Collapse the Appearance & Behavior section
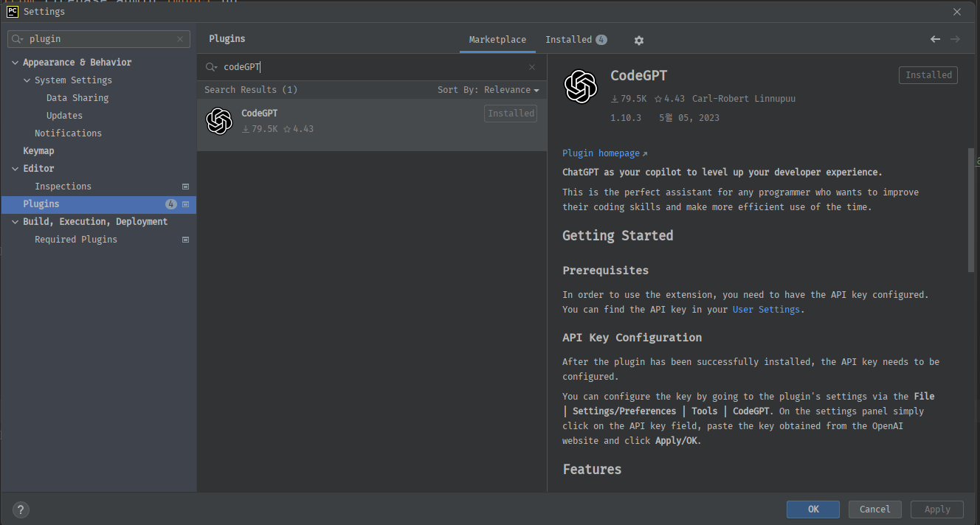The height and width of the screenshot is (525, 980). [x=15, y=63]
